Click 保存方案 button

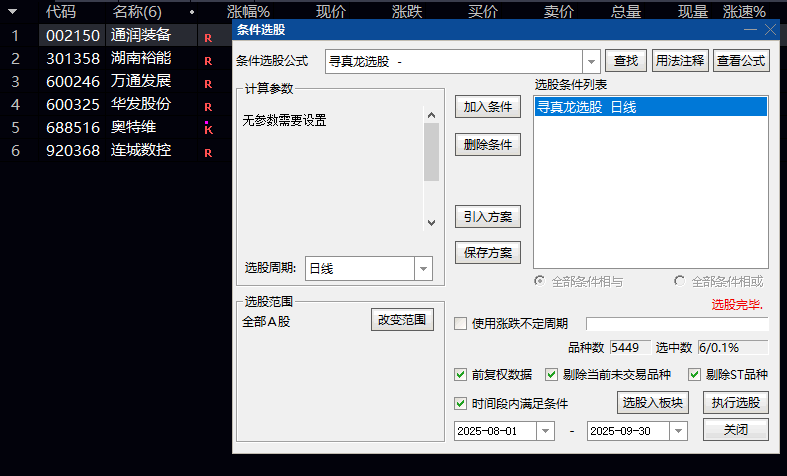pyautogui.click(x=488, y=253)
